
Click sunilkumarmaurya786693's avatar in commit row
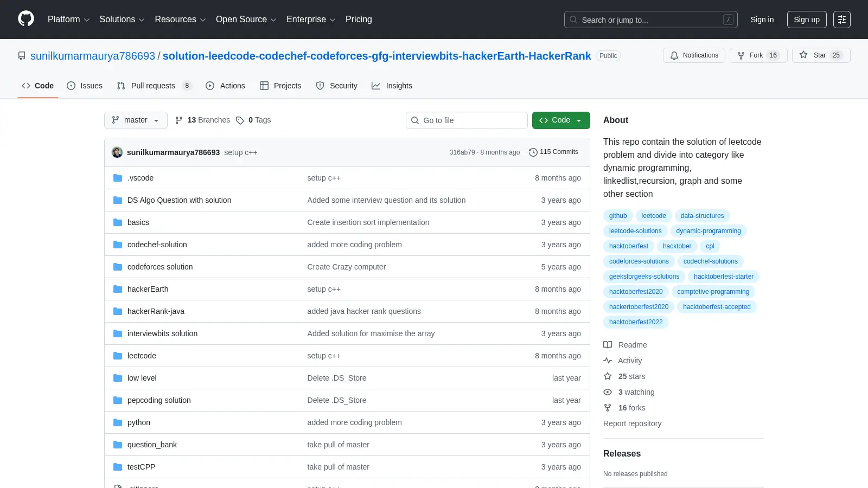[x=117, y=152]
